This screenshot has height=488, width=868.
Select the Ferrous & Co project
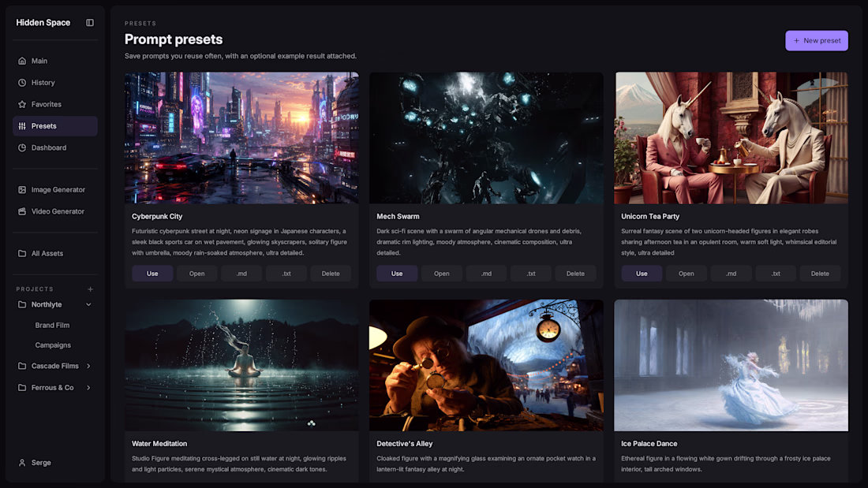52,387
